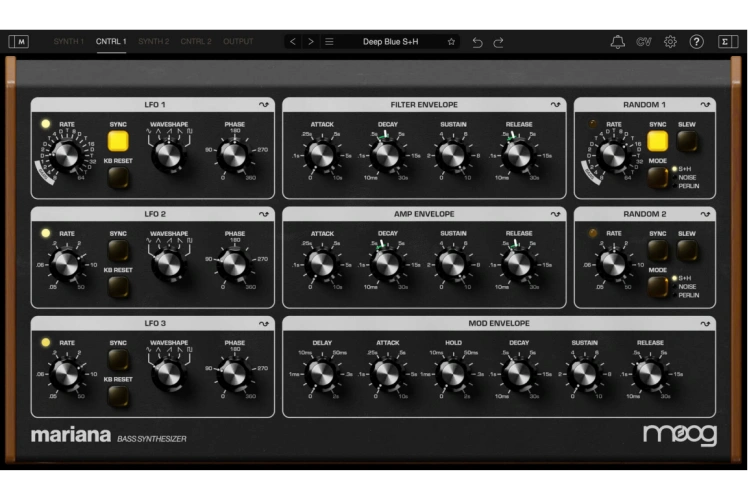The height and width of the screenshot is (500, 750).
Task: Click the Amp Envelope ATTACK knob
Action: point(321,263)
